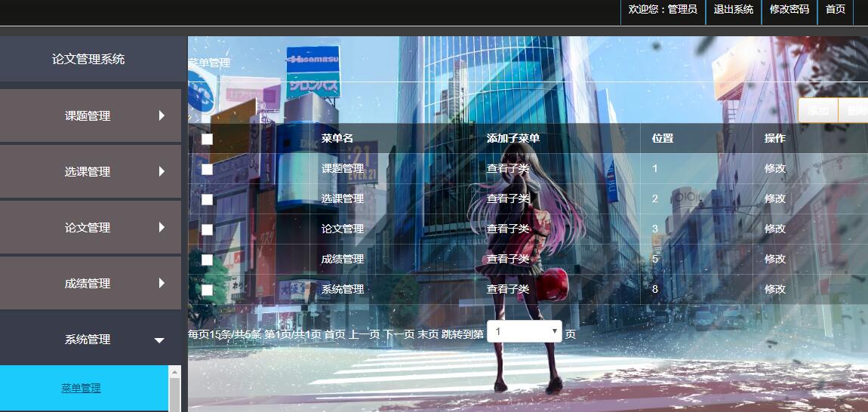Screen dimensions: 868x412
Task: Click the 系统管理 name cell in table
Action: [x=343, y=289]
